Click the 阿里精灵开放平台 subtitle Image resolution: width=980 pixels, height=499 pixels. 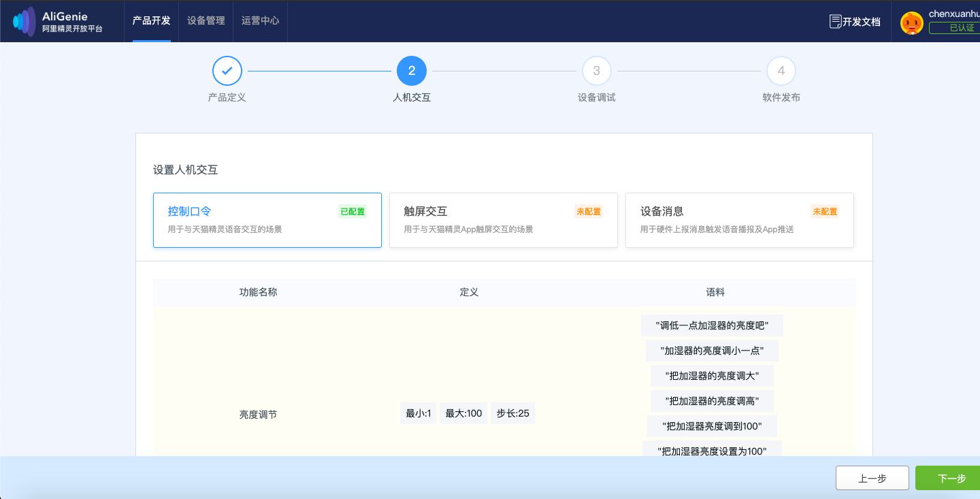click(72, 29)
